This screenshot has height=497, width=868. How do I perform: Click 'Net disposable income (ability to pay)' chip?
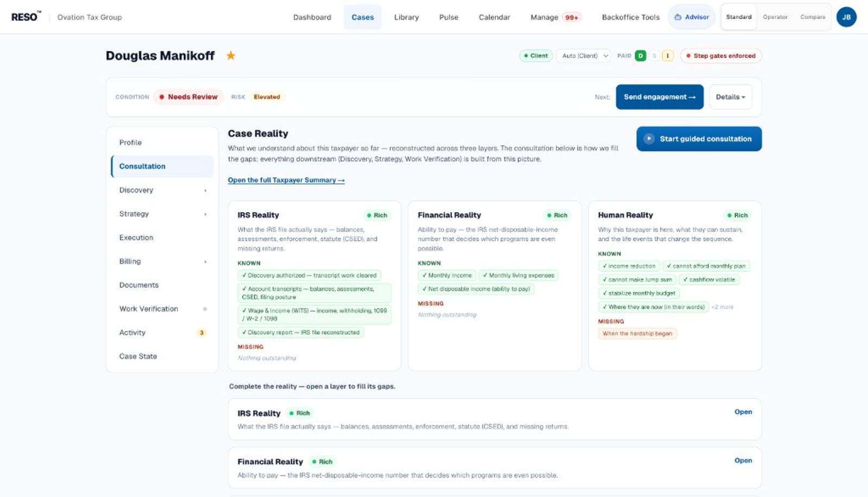click(x=476, y=289)
